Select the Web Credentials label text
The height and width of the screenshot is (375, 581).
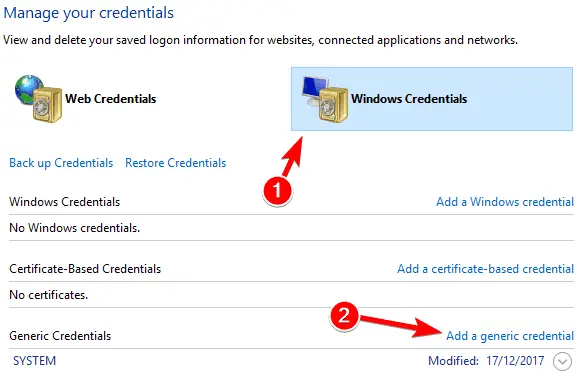[x=110, y=99]
